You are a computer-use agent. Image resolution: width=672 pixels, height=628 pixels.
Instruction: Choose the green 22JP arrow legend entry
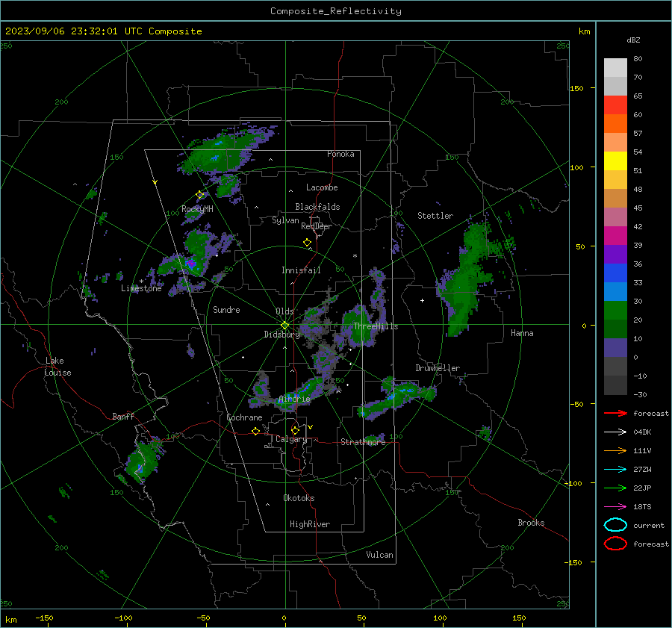(615, 488)
